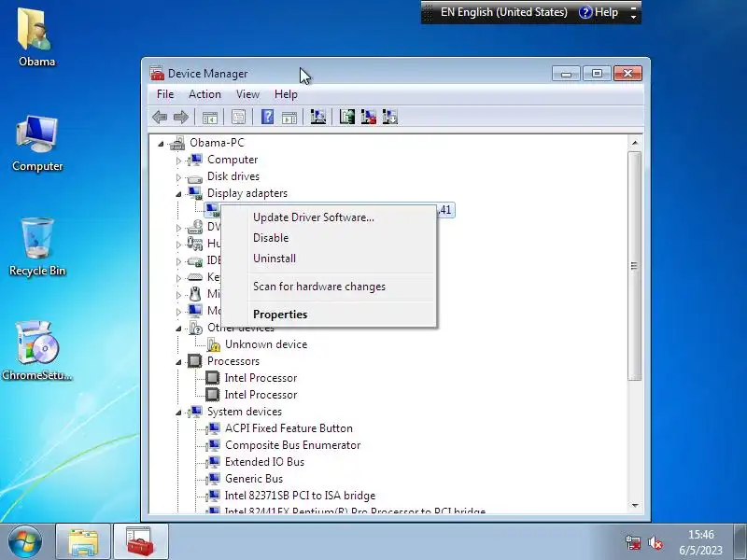Select Composite Bus Enumerator device

tap(292, 445)
